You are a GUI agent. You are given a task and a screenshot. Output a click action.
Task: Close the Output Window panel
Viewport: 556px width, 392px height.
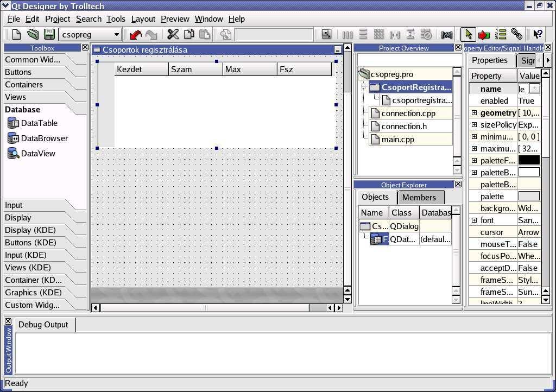click(8, 321)
